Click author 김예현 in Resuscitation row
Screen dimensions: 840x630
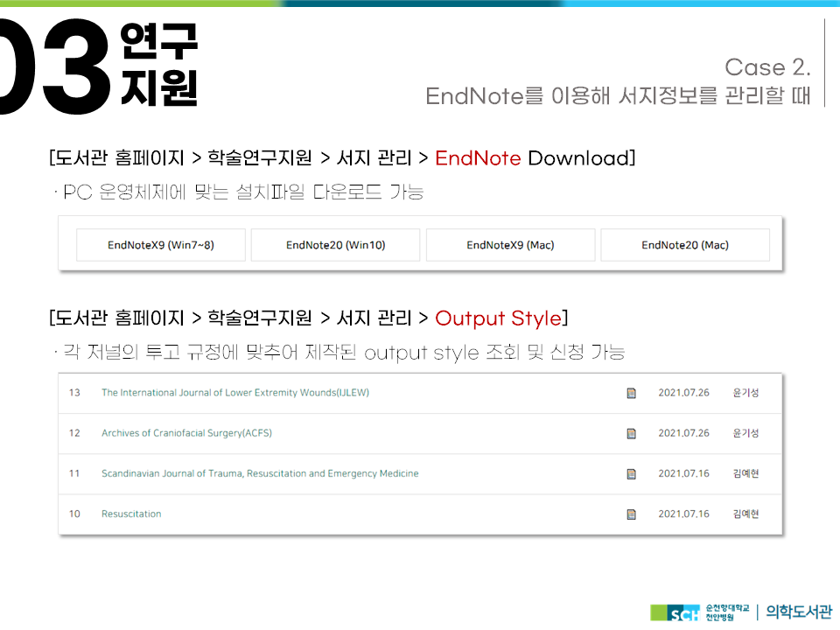[x=745, y=514]
